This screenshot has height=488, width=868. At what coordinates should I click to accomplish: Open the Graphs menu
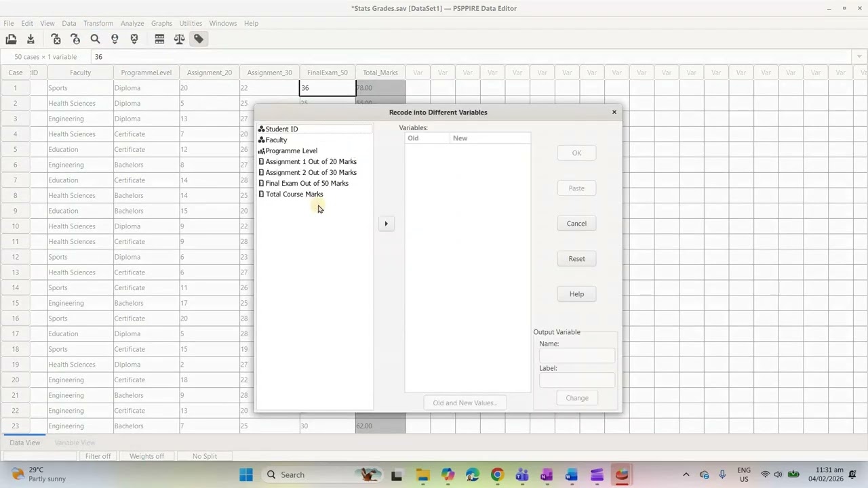(x=162, y=23)
